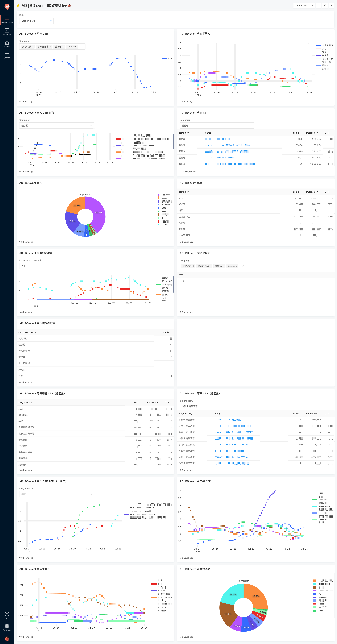The height and width of the screenshot is (644, 337).
Task: Click the 金融保險 row in 分產業 table
Action: 95,440
